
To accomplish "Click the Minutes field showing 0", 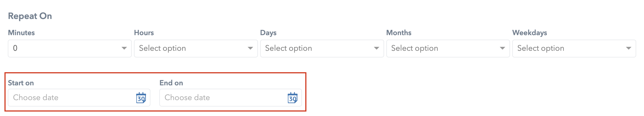I will [x=70, y=49].
